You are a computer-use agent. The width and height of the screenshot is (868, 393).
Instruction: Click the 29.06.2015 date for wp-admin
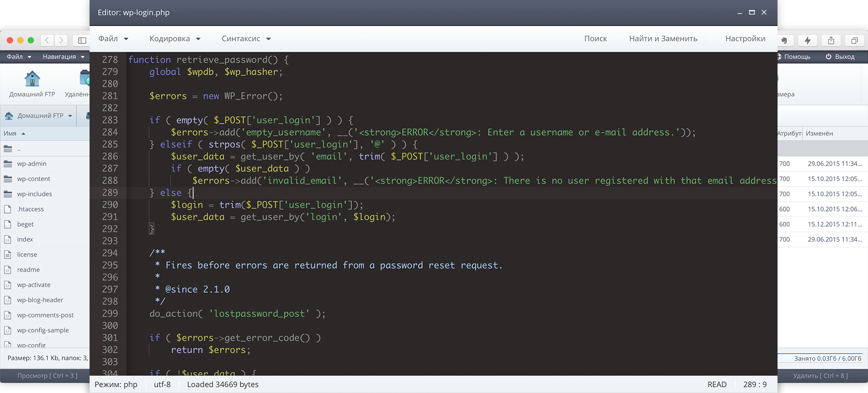tap(835, 164)
